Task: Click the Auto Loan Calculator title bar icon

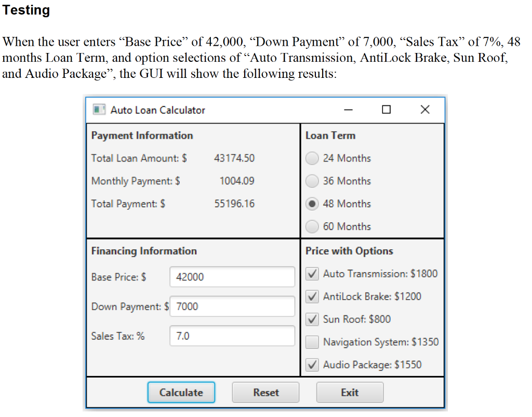Action: point(99,110)
